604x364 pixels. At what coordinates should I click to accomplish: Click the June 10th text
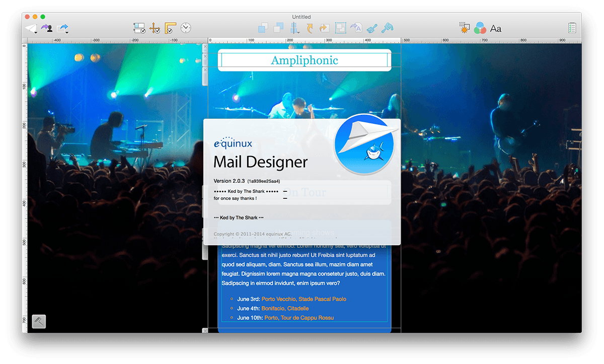pos(250,318)
